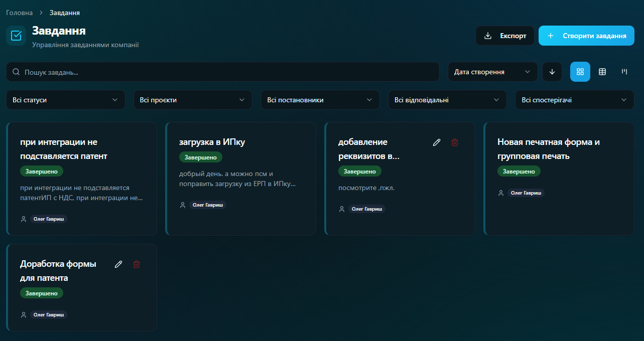Image resolution: width=644 pixels, height=341 pixels.
Task: Switch to table view
Action: [x=602, y=72]
